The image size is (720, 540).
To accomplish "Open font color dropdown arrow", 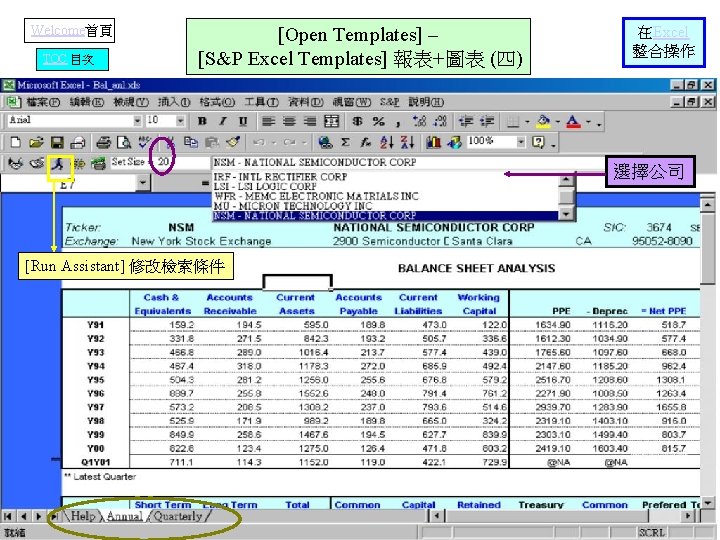I will (x=588, y=122).
